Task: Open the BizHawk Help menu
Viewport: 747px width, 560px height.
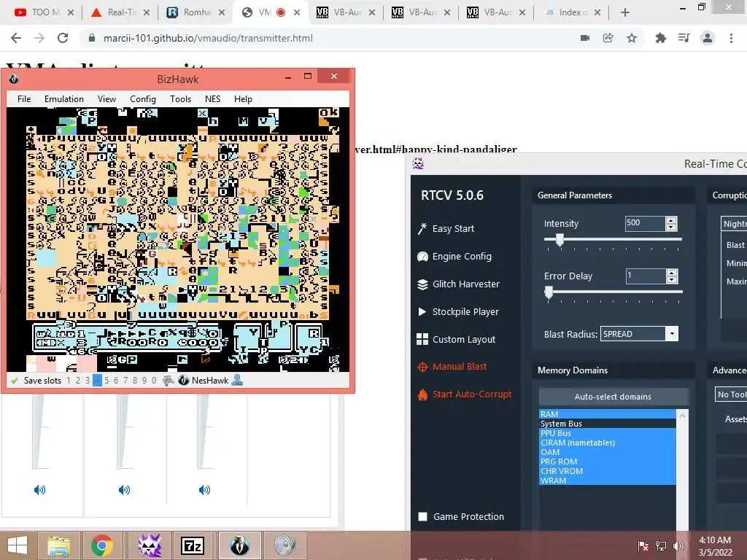Action: point(243,99)
